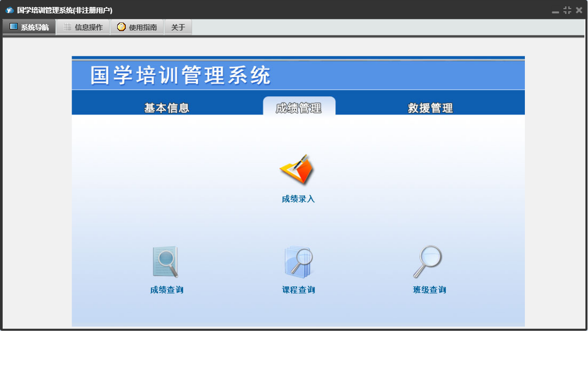This screenshot has width=588, height=387.
Task: Close the 国学培训管理系统 window
Action: pos(579,10)
